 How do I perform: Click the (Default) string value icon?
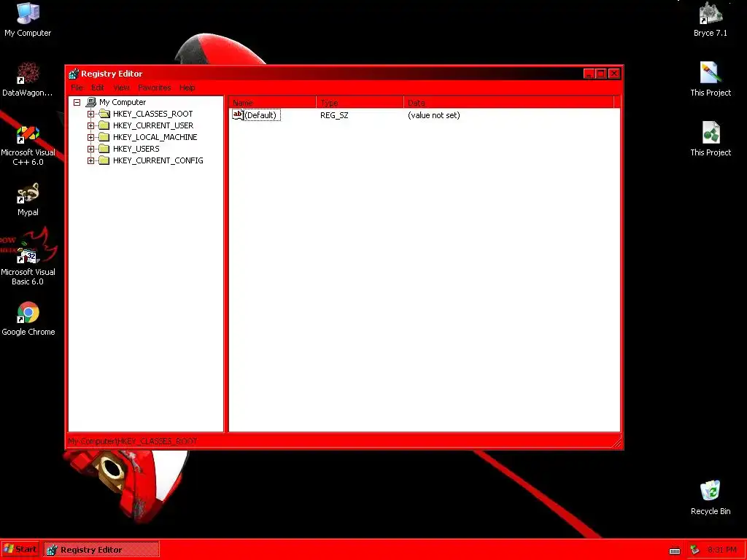(237, 114)
